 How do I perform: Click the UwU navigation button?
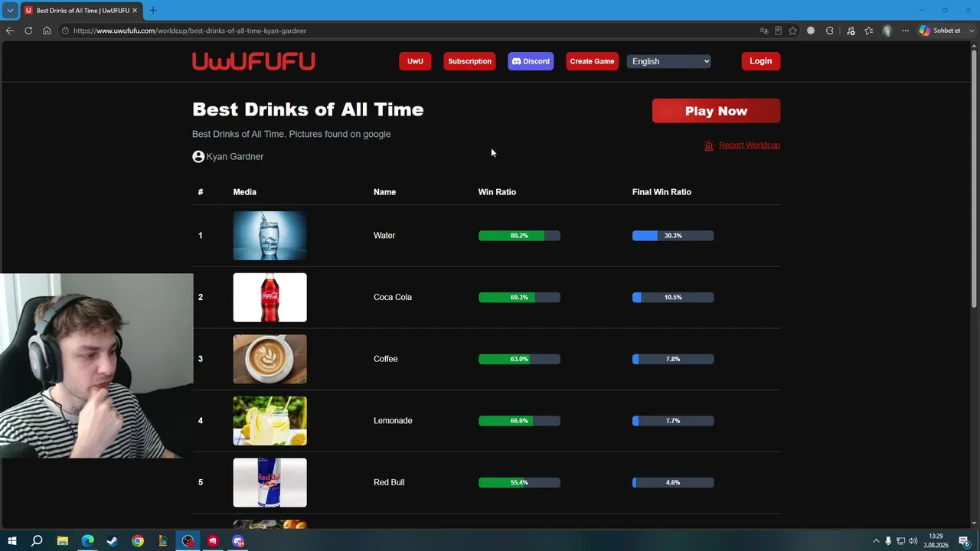pyautogui.click(x=415, y=61)
